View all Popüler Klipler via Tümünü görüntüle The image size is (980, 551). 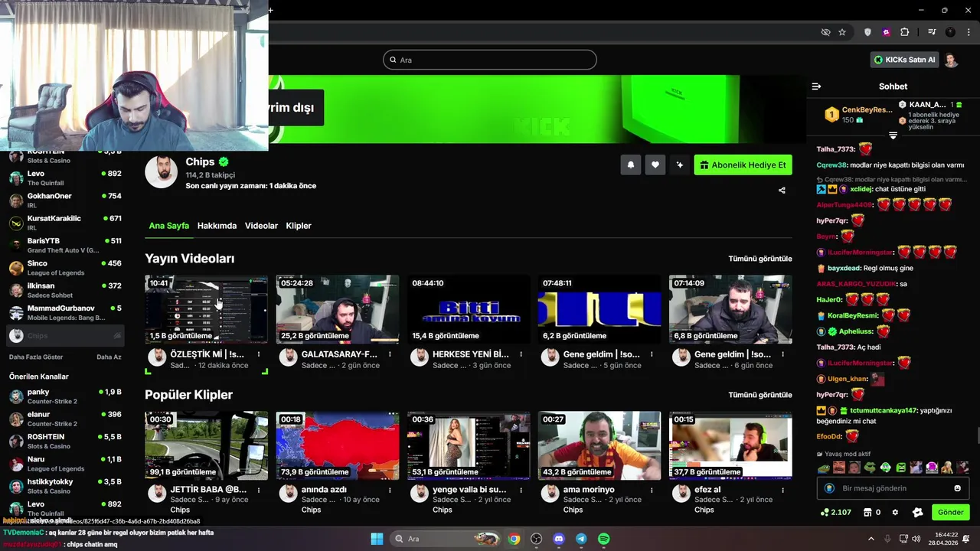760,395
